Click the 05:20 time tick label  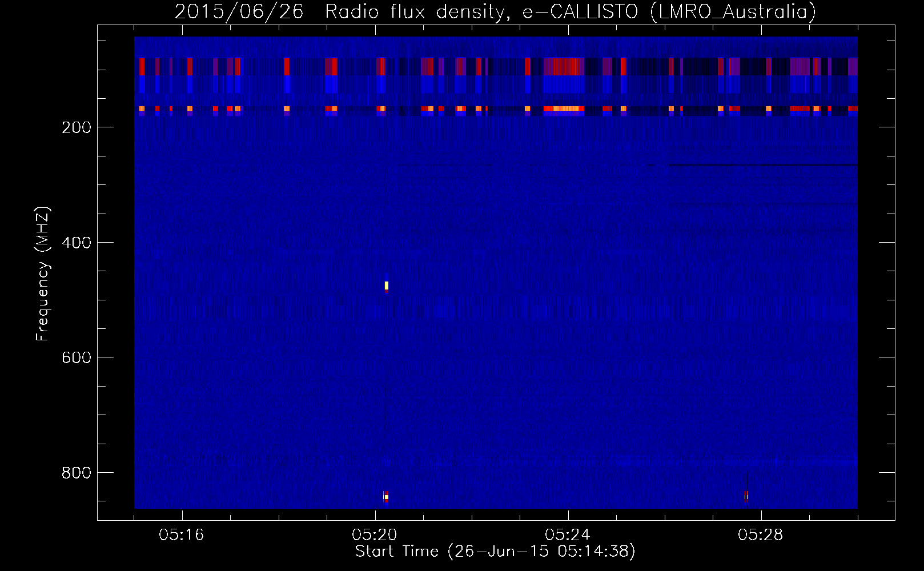point(375,535)
